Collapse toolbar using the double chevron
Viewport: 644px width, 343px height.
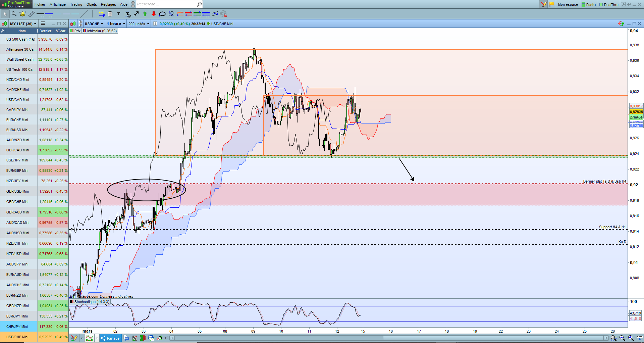click(x=167, y=338)
